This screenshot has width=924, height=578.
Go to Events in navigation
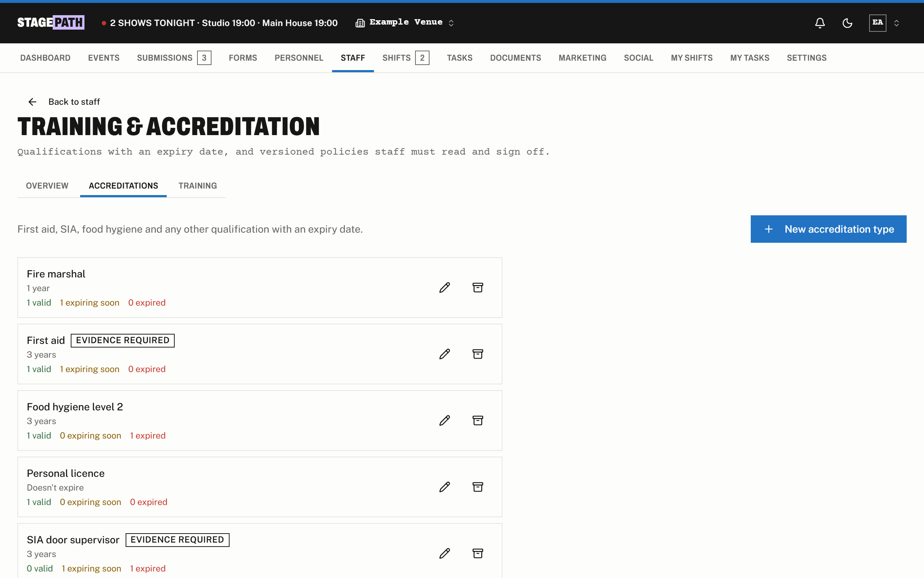pyautogui.click(x=104, y=58)
